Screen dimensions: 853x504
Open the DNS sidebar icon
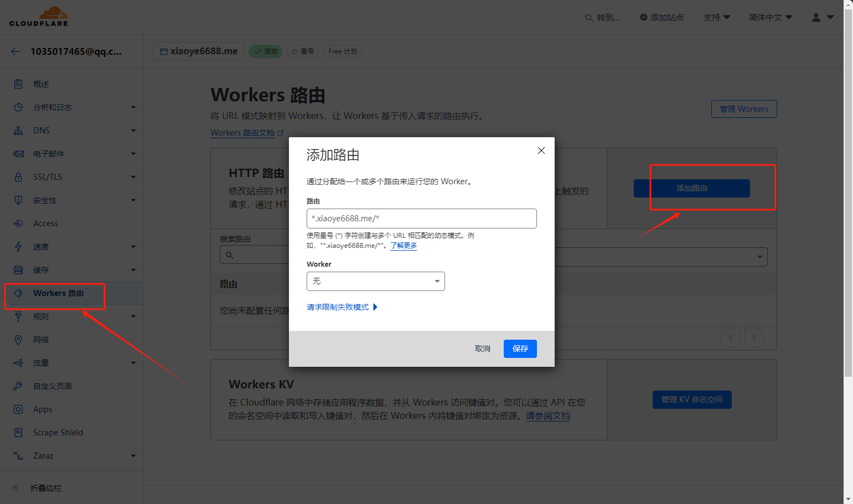[x=18, y=131]
